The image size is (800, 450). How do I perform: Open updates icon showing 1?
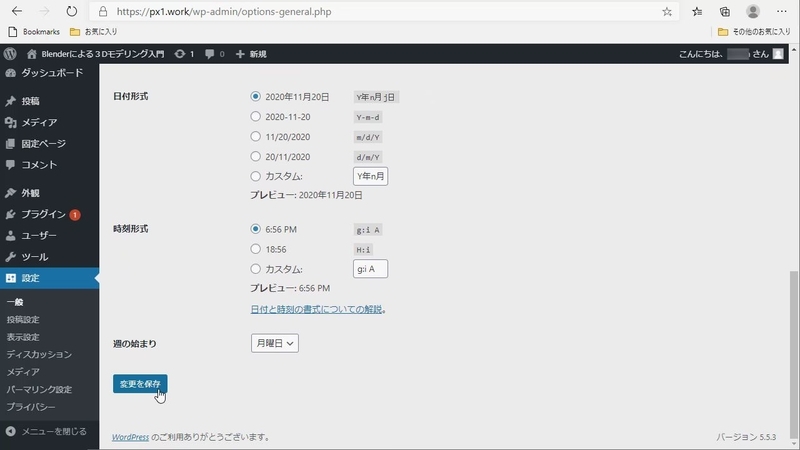tap(184, 54)
